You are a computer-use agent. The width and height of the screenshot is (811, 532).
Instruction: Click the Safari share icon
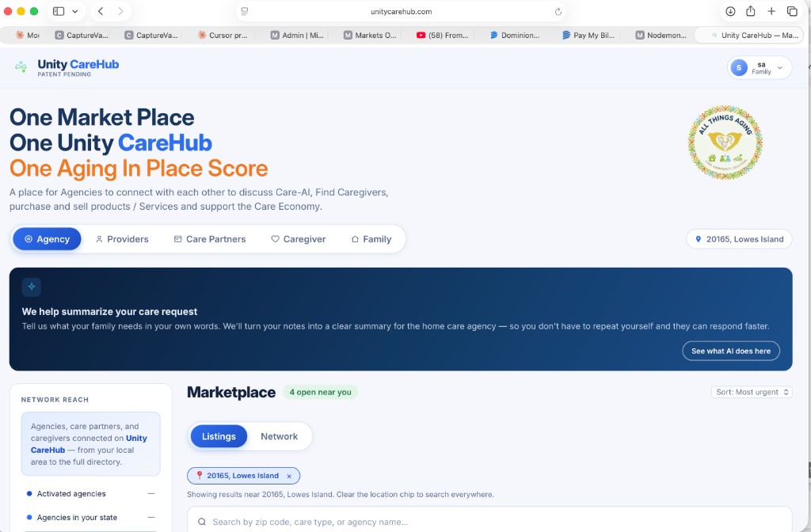click(x=751, y=11)
